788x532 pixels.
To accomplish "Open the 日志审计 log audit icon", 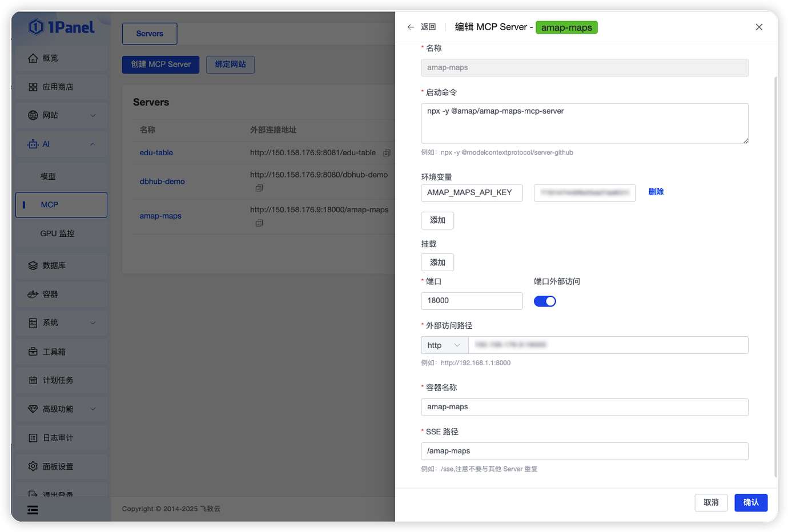I will (x=33, y=437).
